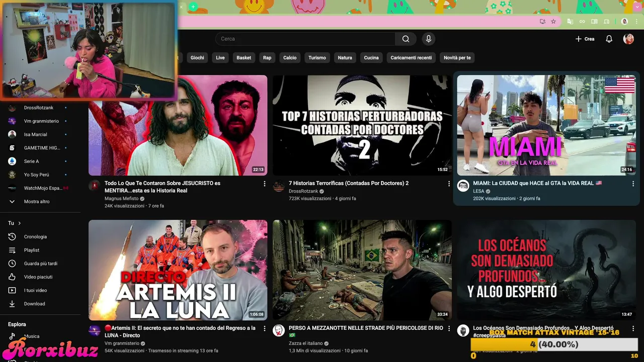Click the media devices toolbar icon
Screen dimensions: 644x362
click(x=606, y=21)
